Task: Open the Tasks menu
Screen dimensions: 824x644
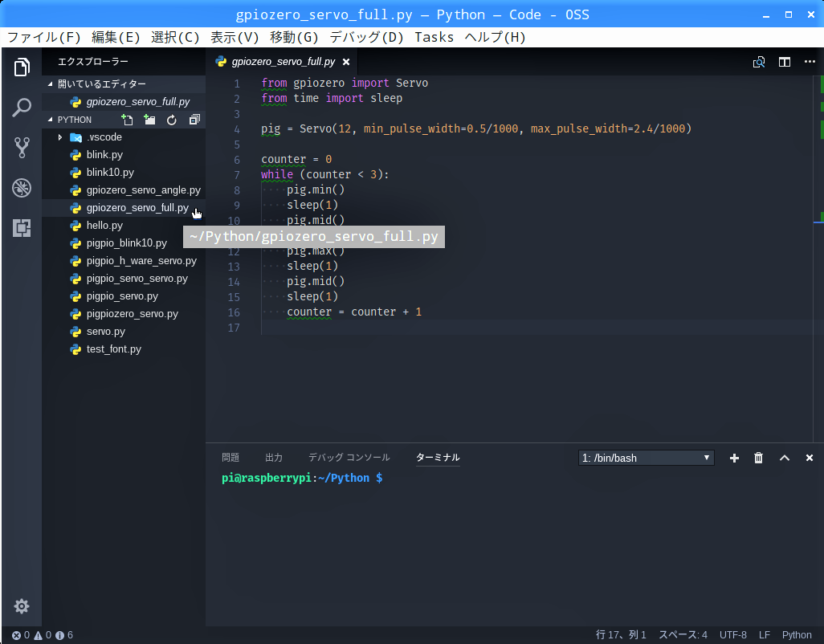Action: [434, 37]
